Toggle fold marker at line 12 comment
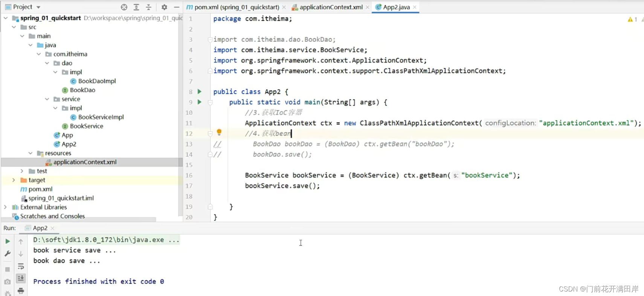 (210, 133)
